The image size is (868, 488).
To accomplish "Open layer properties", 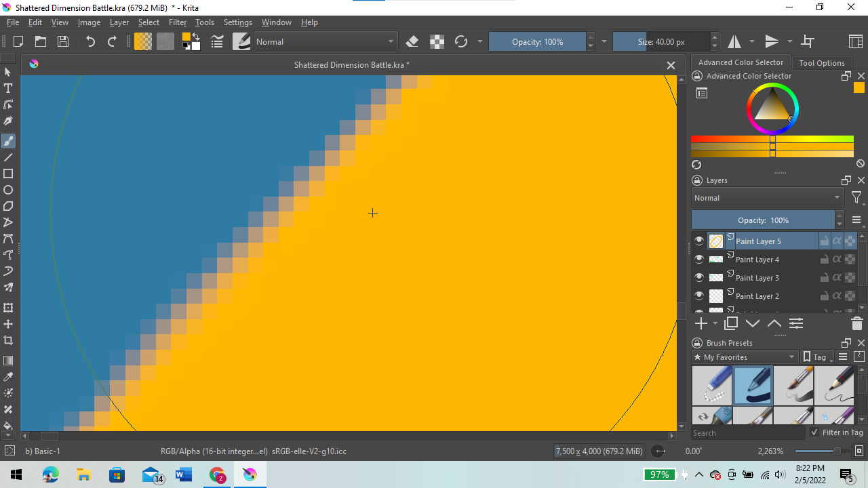I will (x=796, y=323).
